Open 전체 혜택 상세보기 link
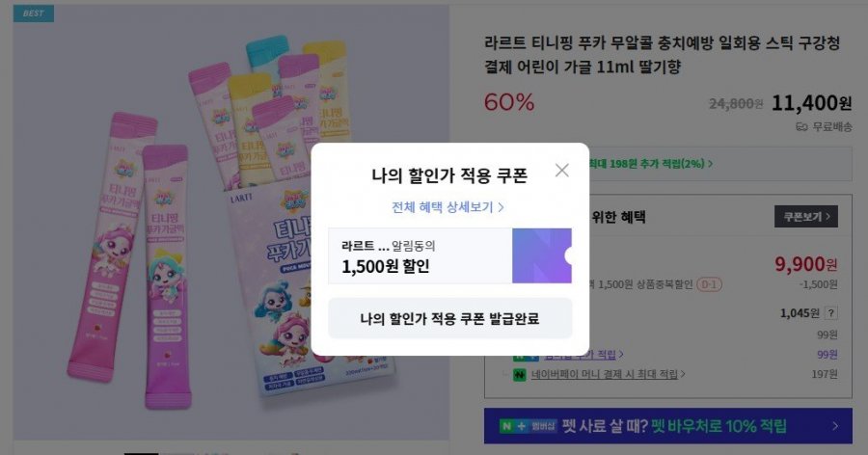Image resolution: width=868 pixels, height=455 pixels. coord(448,207)
